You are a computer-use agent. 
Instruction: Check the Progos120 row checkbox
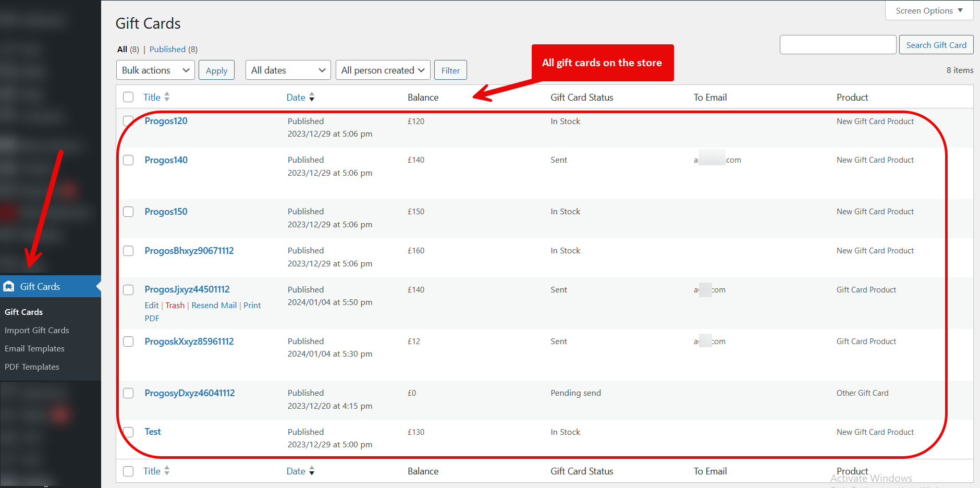pyautogui.click(x=128, y=121)
